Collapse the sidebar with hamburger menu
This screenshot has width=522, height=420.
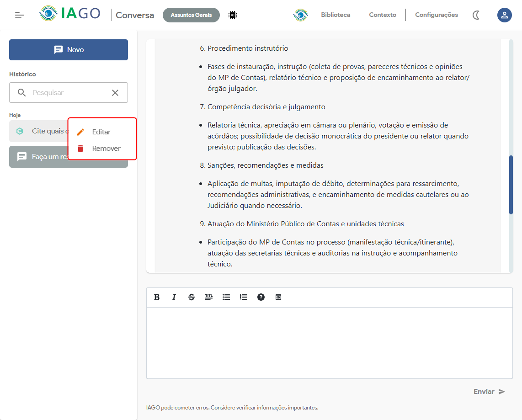(x=19, y=15)
